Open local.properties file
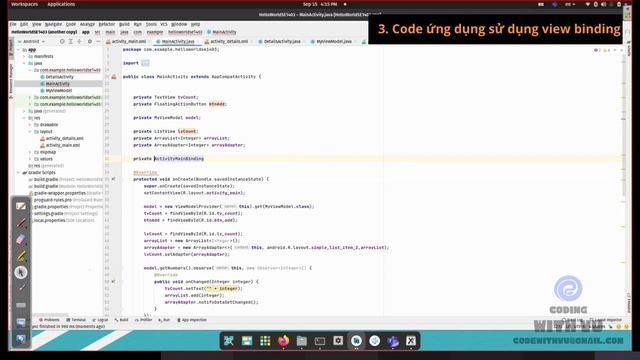 49,220
